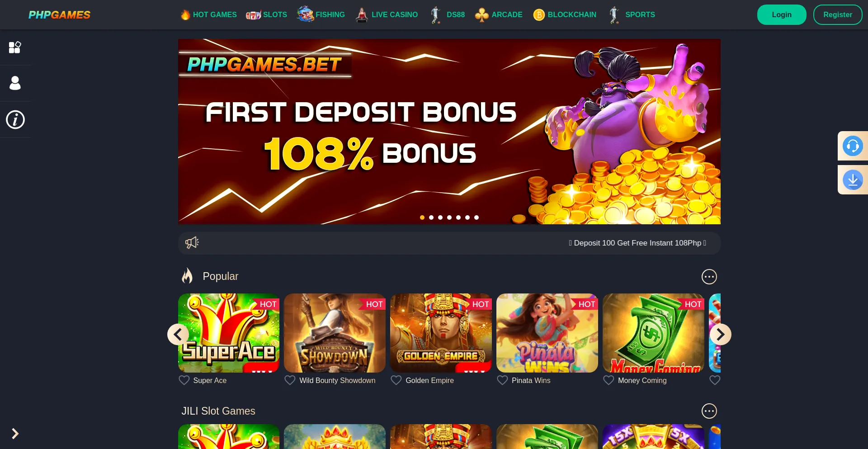
Task: Click the flame icon beside Popular
Action: [187, 276]
